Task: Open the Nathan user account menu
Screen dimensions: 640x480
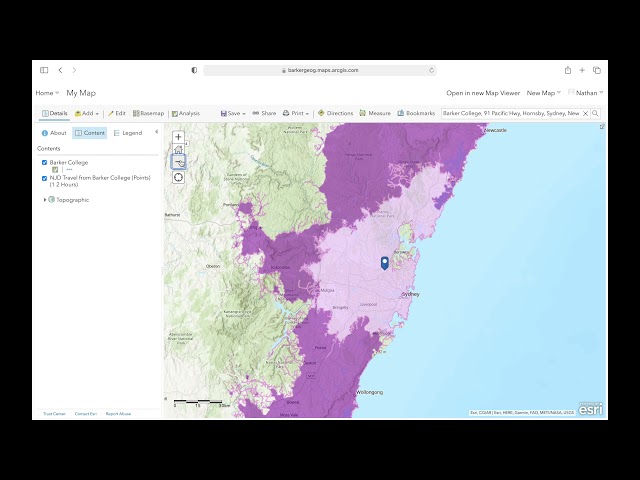Action: 586,93
